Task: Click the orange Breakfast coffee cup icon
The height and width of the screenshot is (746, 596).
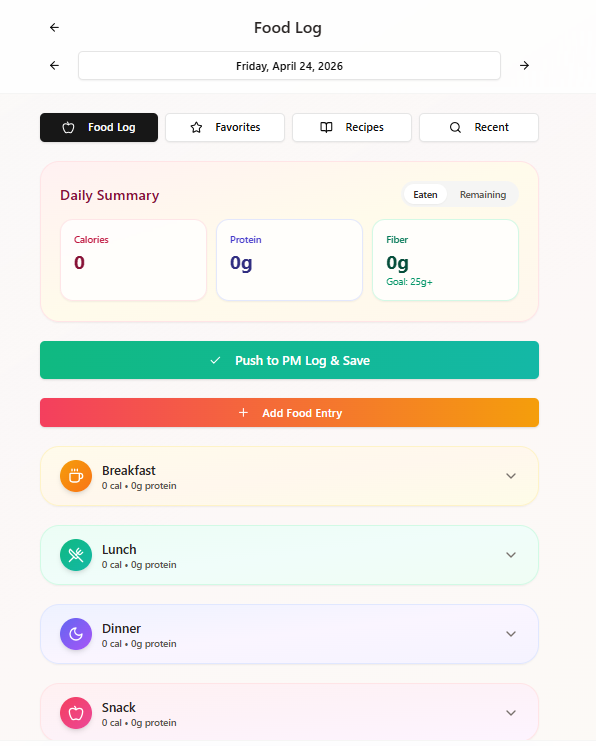Action: tap(76, 476)
